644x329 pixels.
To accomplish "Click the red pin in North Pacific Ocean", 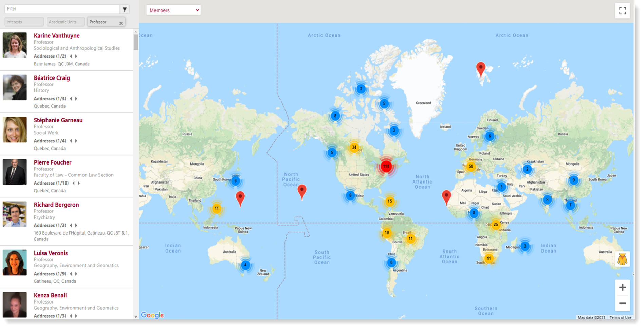I will coord(302,191).
